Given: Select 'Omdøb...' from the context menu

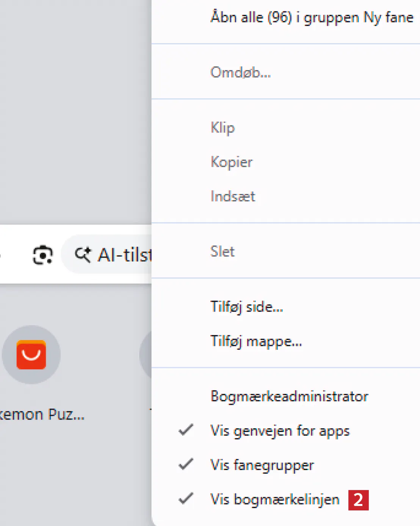Looking at the screenshot, I should pos(240,72).
